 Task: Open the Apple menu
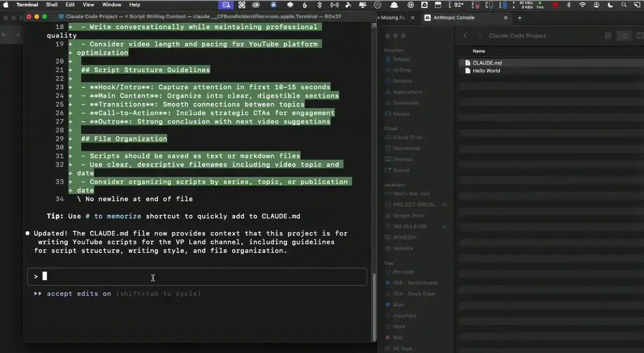6,5
